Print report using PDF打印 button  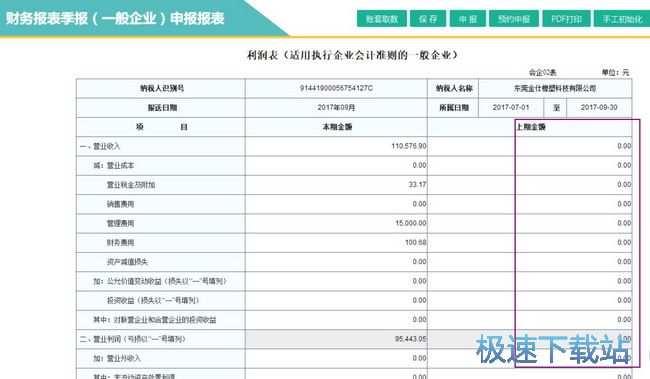566,19
